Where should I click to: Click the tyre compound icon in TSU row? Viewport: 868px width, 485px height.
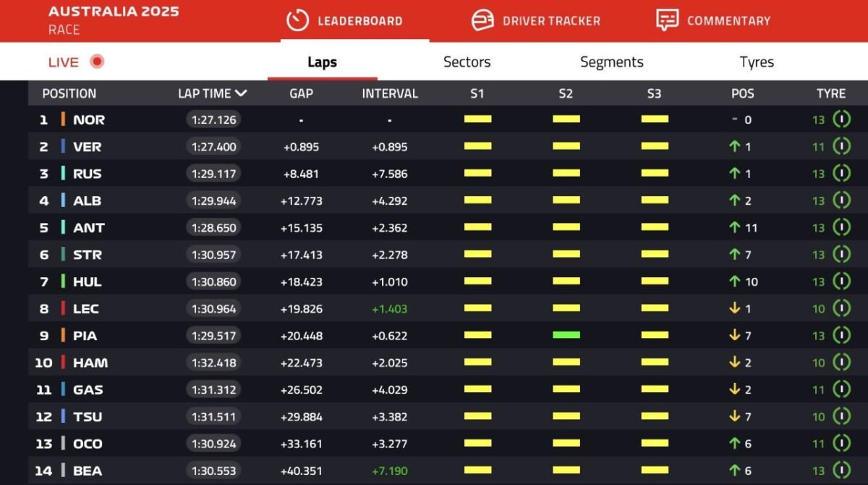(x=841, y=416)
